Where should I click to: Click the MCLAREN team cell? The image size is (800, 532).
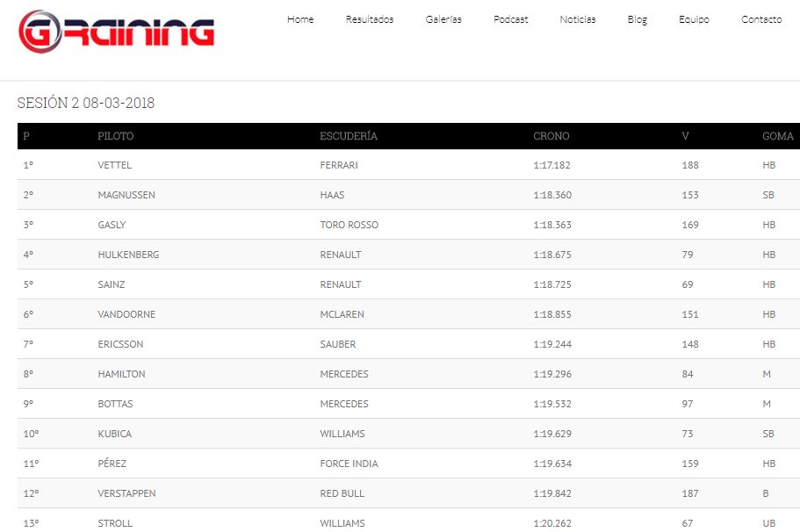(x=342, y=314)
